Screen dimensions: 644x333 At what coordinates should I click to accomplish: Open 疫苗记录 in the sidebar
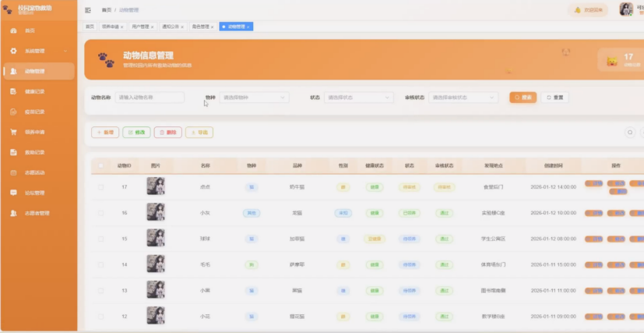39,112
